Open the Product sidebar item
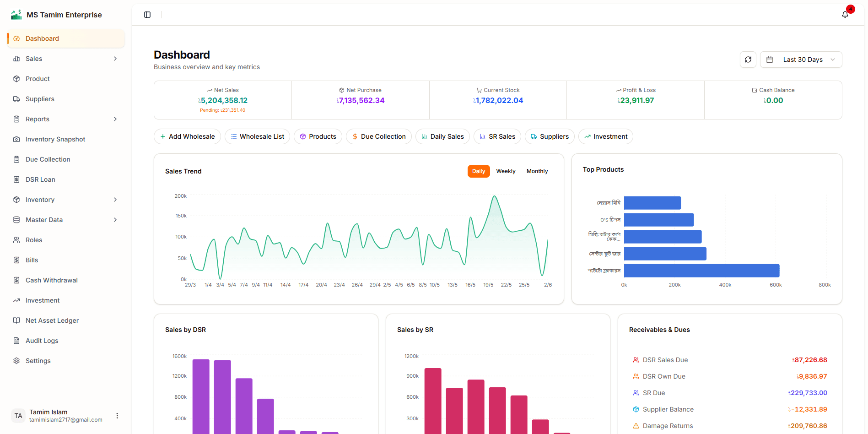 pyautogui.click(x=66, y=79)
